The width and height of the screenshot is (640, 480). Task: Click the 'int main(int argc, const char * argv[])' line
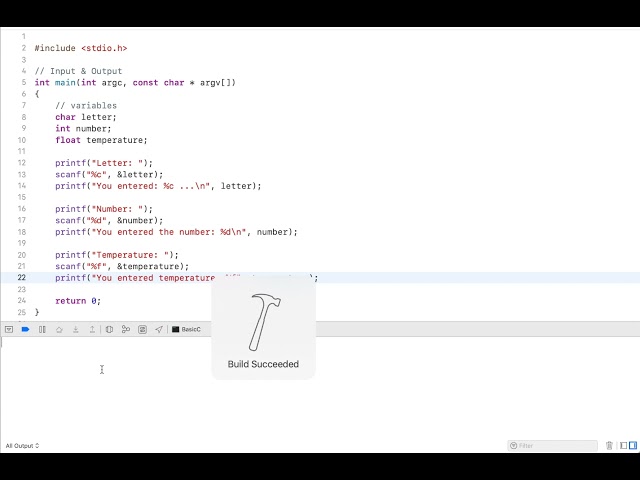(x=135, y=83)
